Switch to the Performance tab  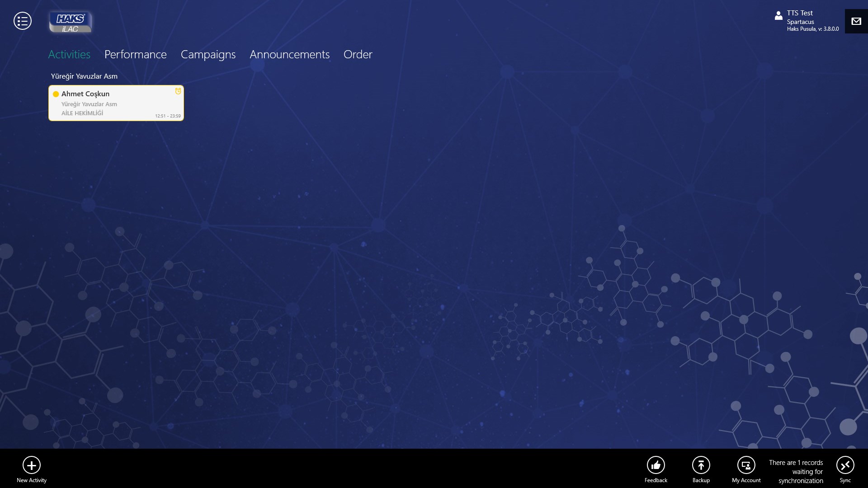135,55
